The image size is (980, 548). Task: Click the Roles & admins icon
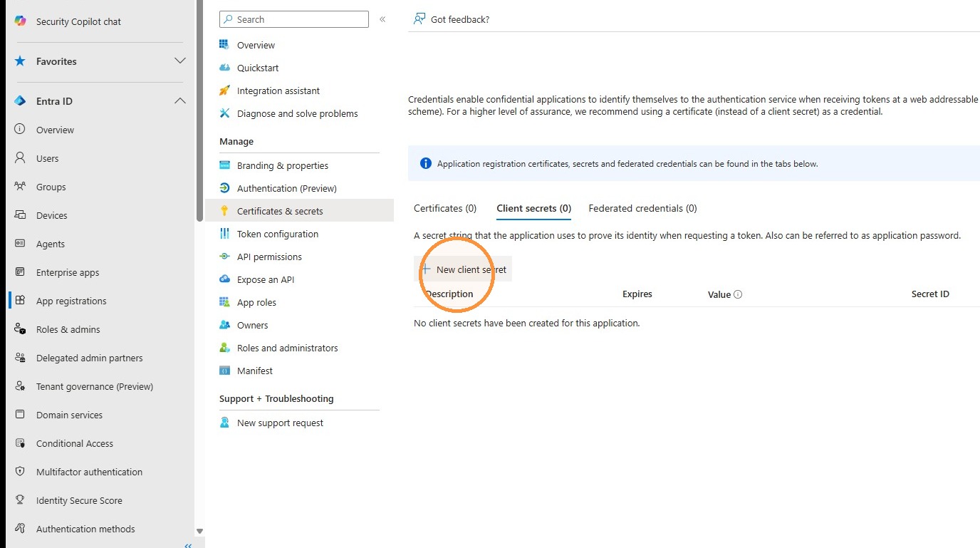tap(20, 329)
